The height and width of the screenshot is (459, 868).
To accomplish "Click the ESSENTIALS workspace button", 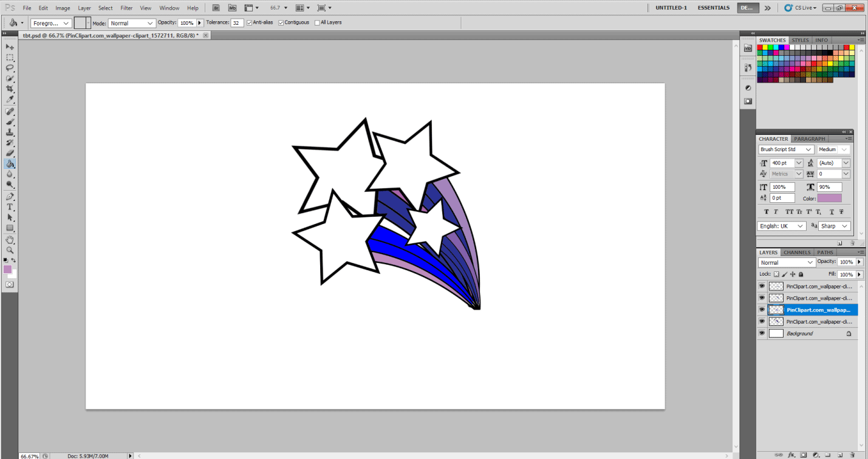I will 714,8.
